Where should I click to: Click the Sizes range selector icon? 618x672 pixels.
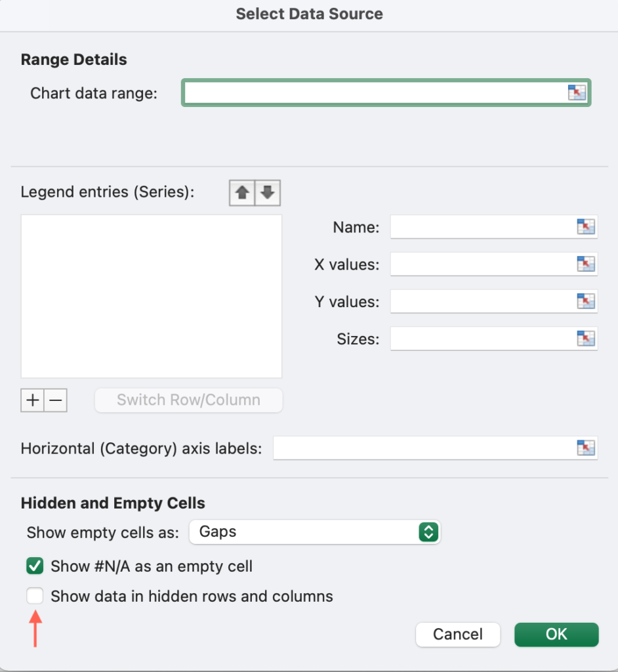(585, 339)
